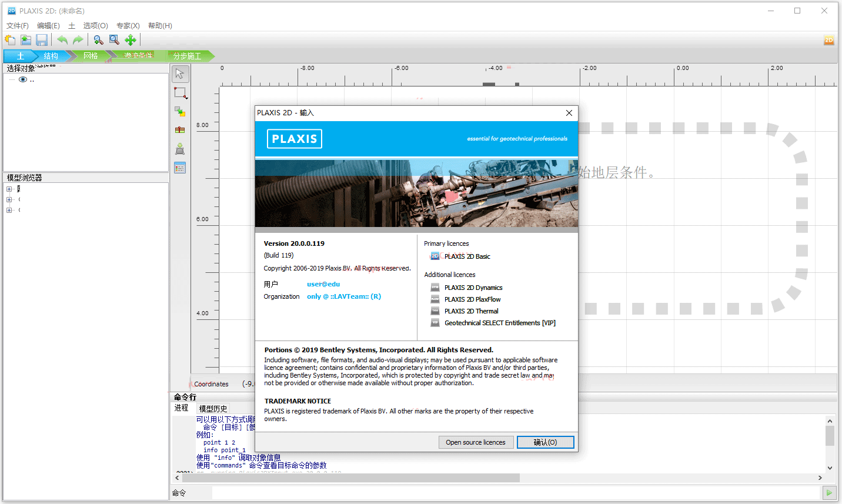Click the Open project icon in toolbar

click(26, 40)
